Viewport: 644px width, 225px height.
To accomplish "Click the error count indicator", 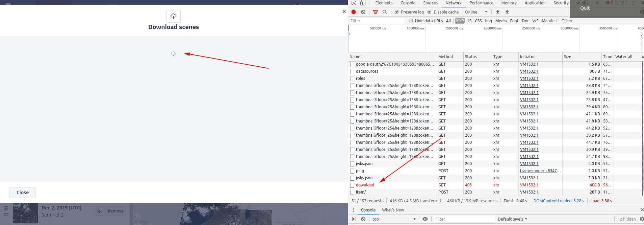I will 610,3.
